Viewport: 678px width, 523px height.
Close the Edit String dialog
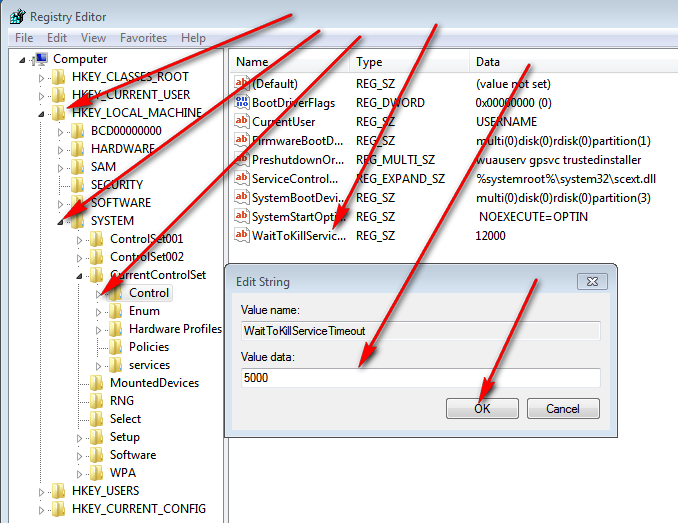(592, 282)
